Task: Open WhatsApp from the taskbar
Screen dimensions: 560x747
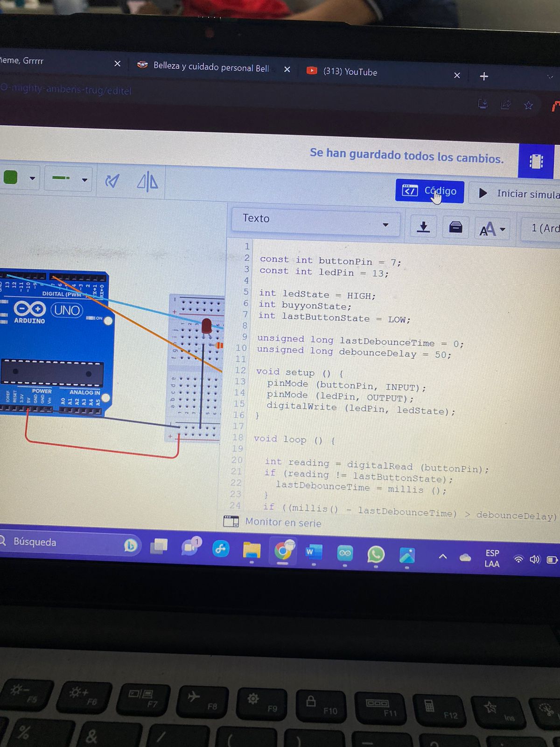Action: (x=376, y=554)
